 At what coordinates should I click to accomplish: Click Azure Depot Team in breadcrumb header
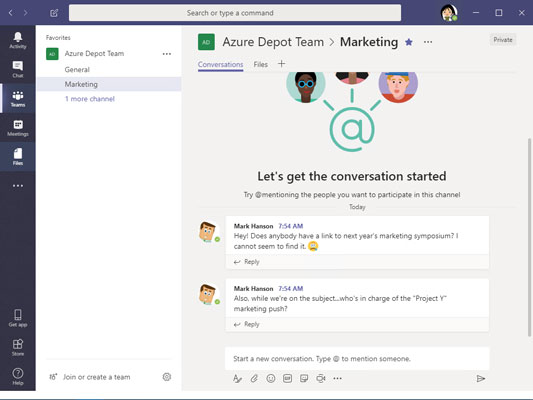(x=273, y=42)
